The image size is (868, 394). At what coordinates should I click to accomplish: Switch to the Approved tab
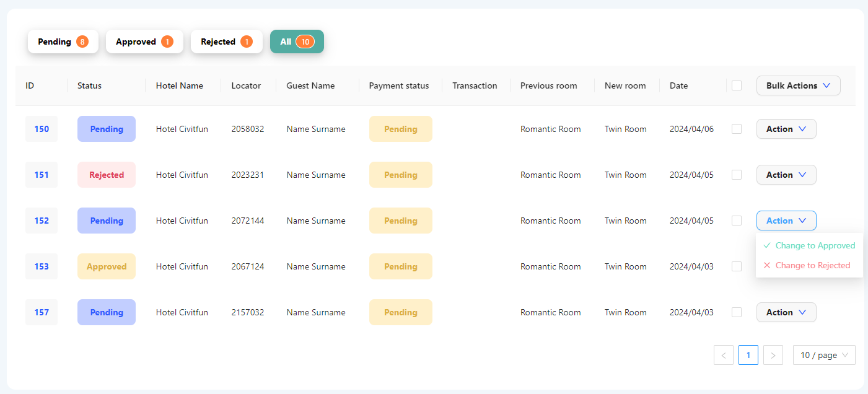coord(144,42)
